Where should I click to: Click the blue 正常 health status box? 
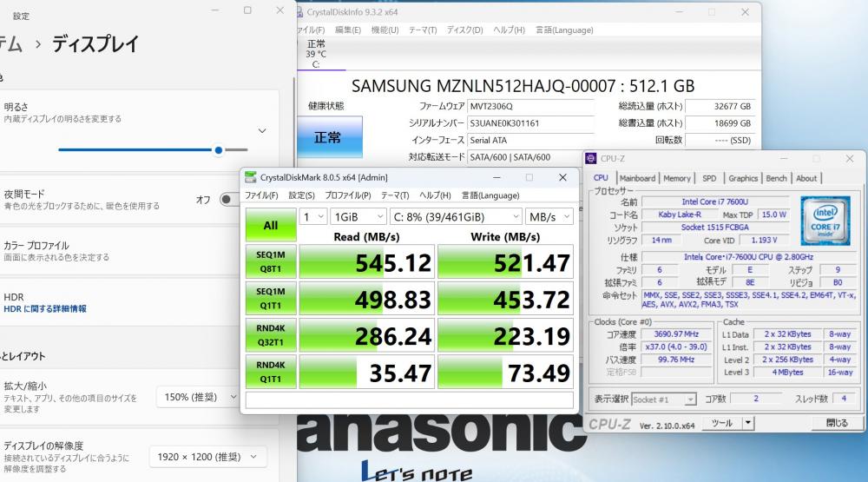click(329, 137)
